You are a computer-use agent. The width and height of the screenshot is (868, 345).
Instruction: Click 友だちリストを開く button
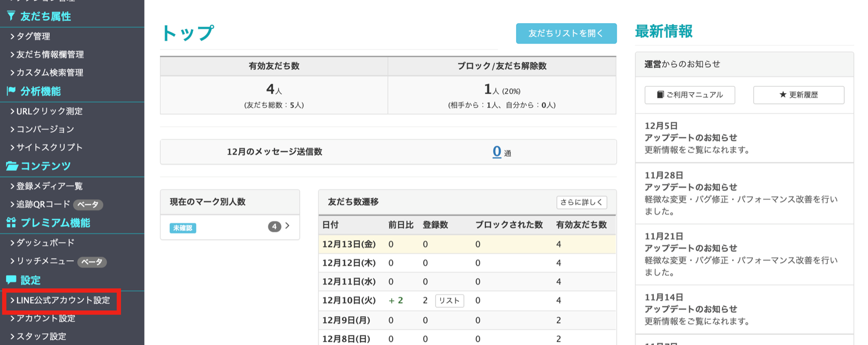(x=566, y=33)
